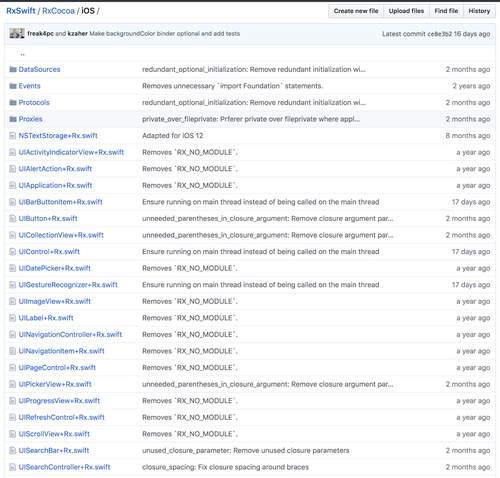The height and width of the screenshot is (478, 500).
Task: Click the file icon beside UISearchController+Rx.swift
Action: coord(12,467)
